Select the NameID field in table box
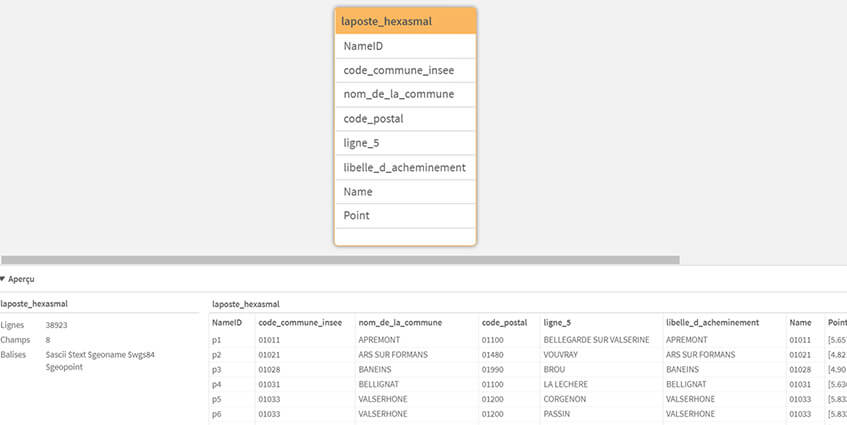Viewport: 847px width, 425px height. point(405,46)
